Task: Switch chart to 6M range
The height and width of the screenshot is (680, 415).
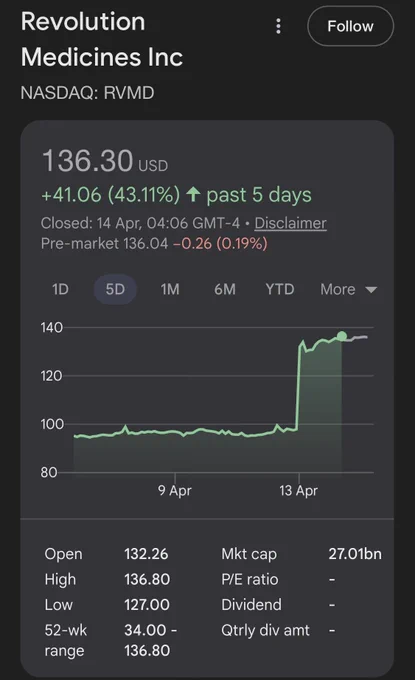Action: (x=225, y=289)
